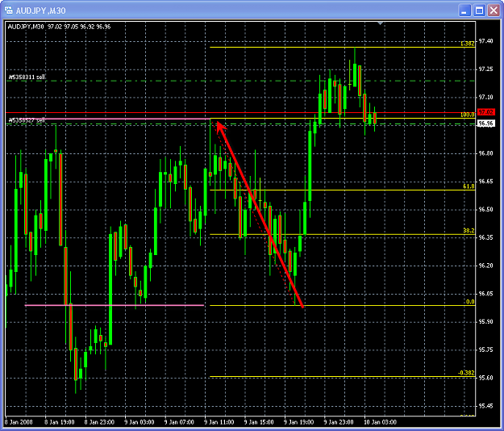Click the white 96.96 current price tag
The image size is (504, 431).
(485, 123)
